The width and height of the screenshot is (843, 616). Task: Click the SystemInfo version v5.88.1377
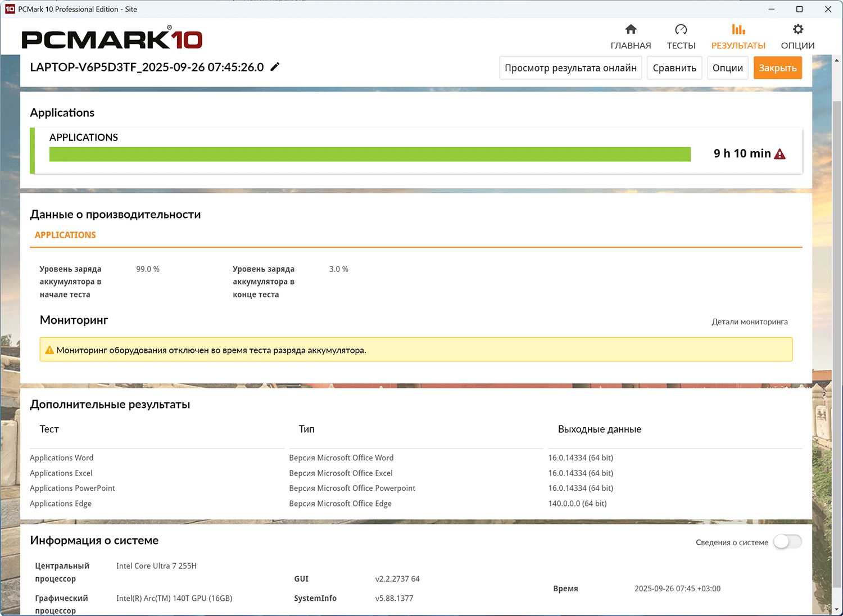(x=394, y=599)
